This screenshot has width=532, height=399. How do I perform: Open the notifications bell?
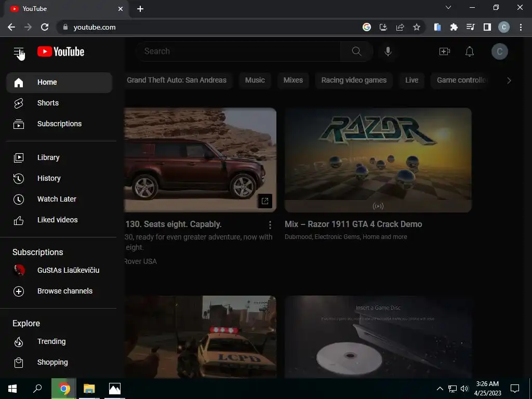point(470,51)
